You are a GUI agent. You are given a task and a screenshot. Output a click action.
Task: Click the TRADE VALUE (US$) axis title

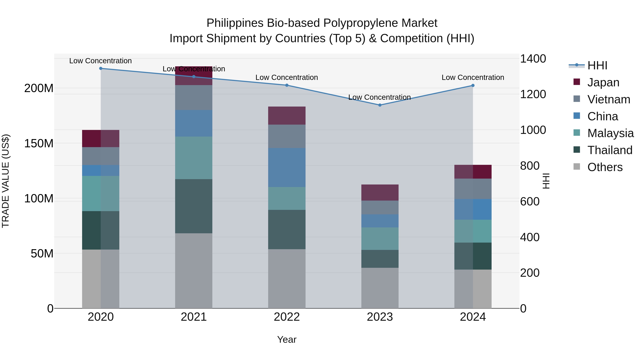click(6, 181)
